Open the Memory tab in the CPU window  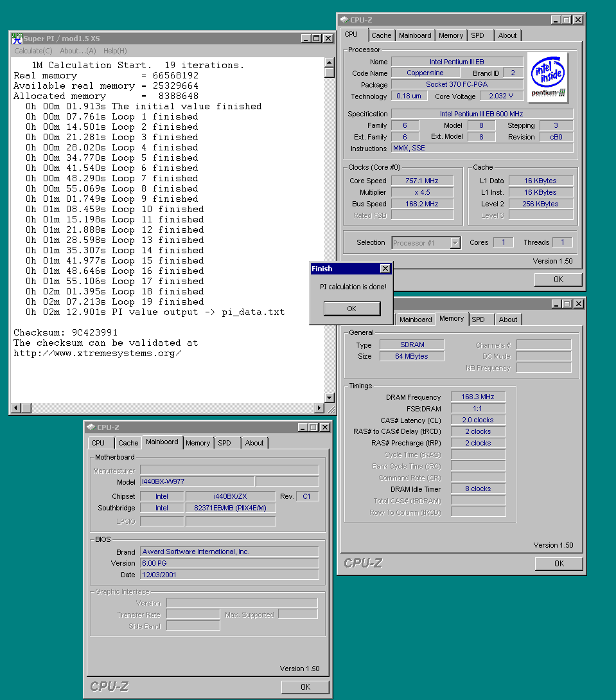[x=450, y=35]
